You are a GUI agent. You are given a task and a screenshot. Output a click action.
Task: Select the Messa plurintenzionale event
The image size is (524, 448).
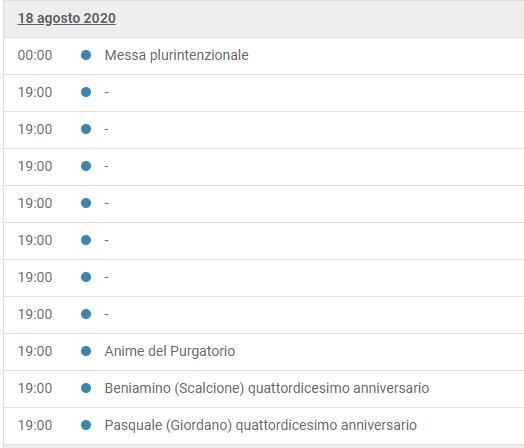tap(176, 55)
